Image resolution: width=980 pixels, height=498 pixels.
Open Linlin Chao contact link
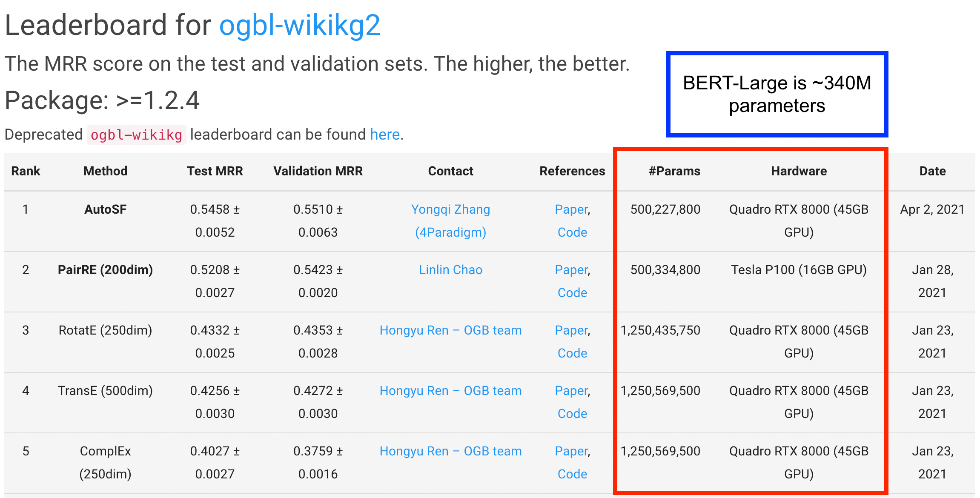click(450, 270)
